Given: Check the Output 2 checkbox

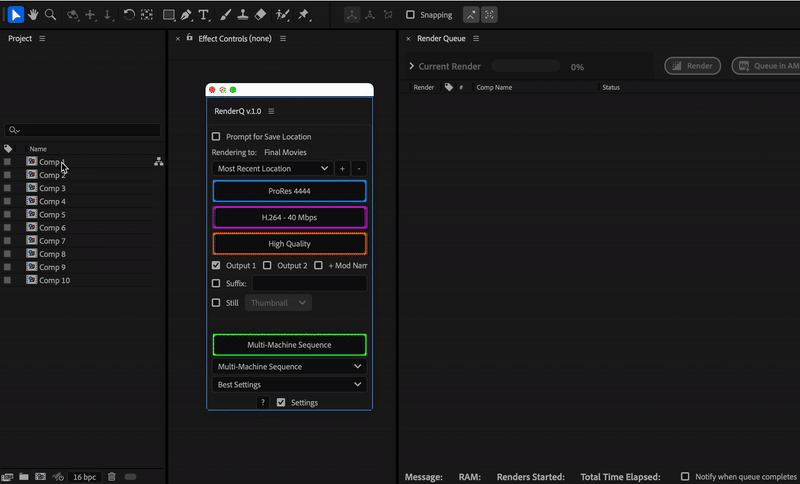Looking at the screenshot, I should [x=267, y=265].
